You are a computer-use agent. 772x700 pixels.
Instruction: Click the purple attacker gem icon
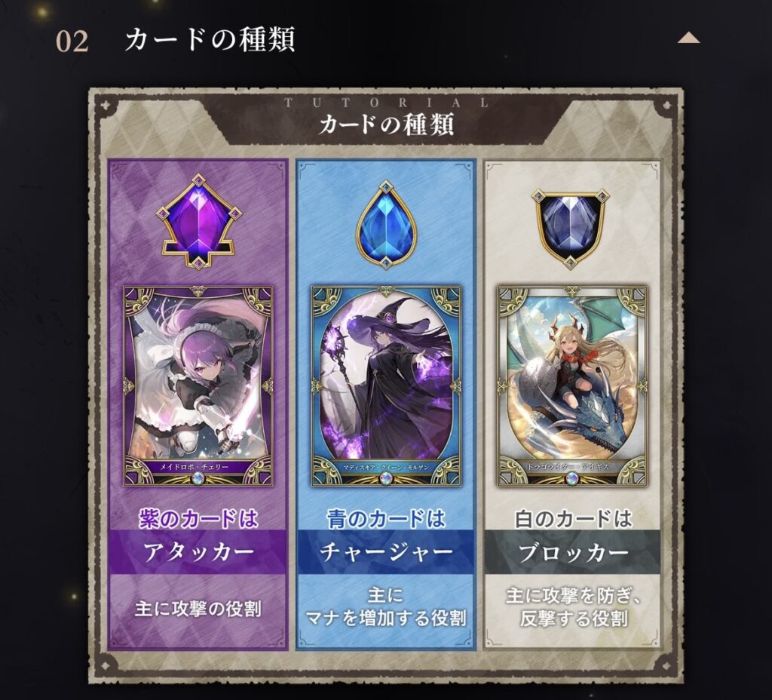(198, 220)
